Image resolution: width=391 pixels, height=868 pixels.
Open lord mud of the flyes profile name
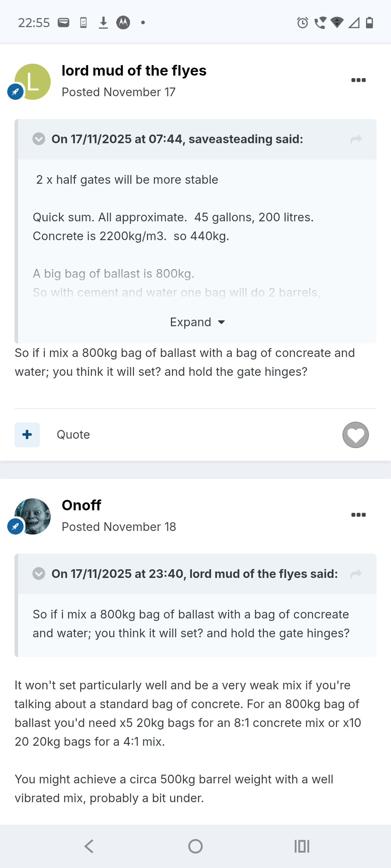(x=134, y=71)
